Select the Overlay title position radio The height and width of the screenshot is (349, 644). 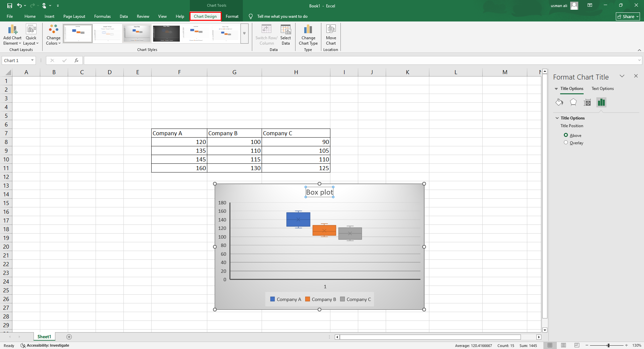566,143
